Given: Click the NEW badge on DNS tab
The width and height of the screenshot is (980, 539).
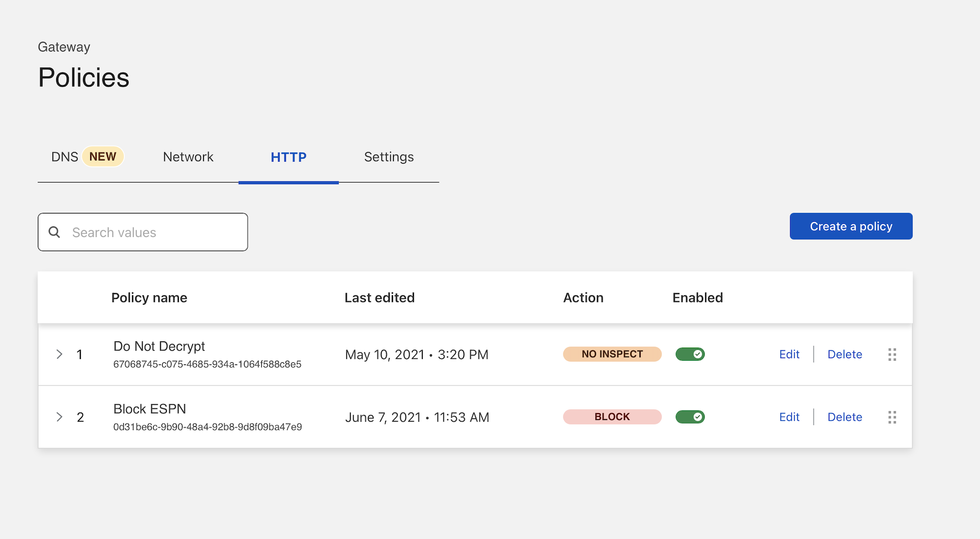Looking at the screenshot, I should (103, 157).
